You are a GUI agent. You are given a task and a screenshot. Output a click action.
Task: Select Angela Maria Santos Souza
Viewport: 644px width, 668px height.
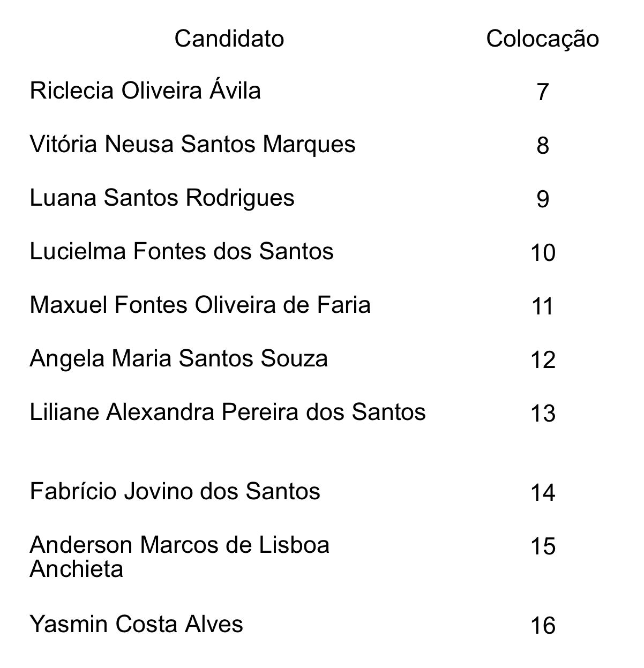[179, 358]
